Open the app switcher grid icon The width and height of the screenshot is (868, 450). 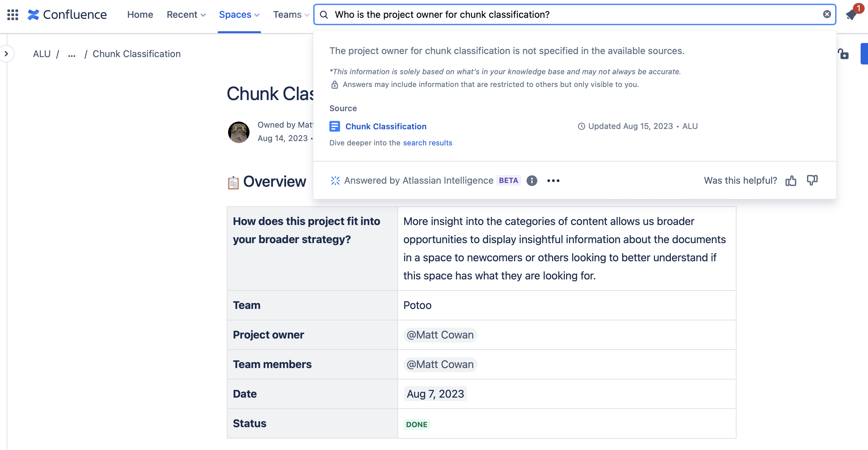point(13,14)
